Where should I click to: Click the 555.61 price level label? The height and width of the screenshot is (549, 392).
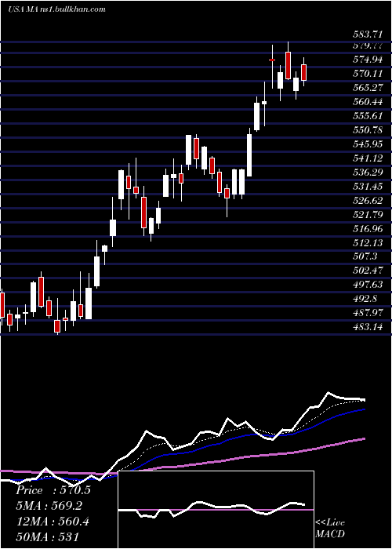click(368, 116)
